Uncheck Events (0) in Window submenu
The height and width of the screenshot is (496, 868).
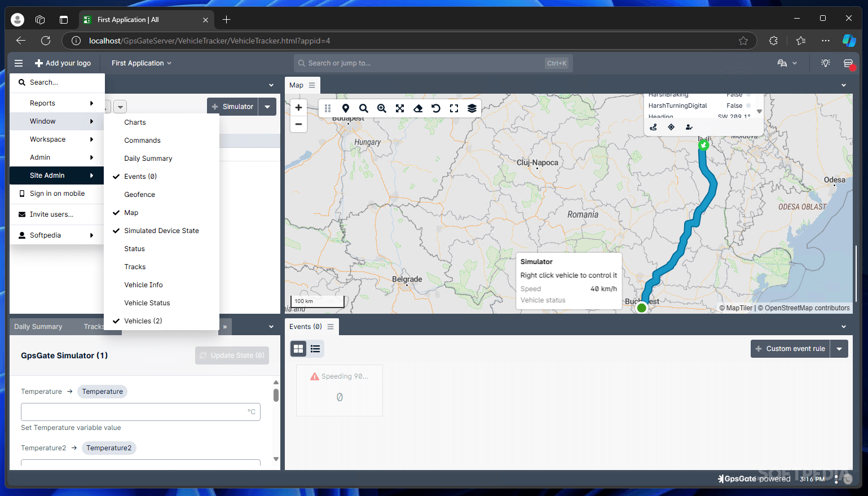coord(161,177)
